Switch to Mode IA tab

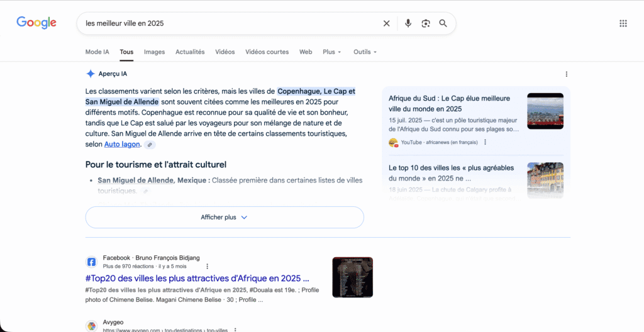[97, 52]
